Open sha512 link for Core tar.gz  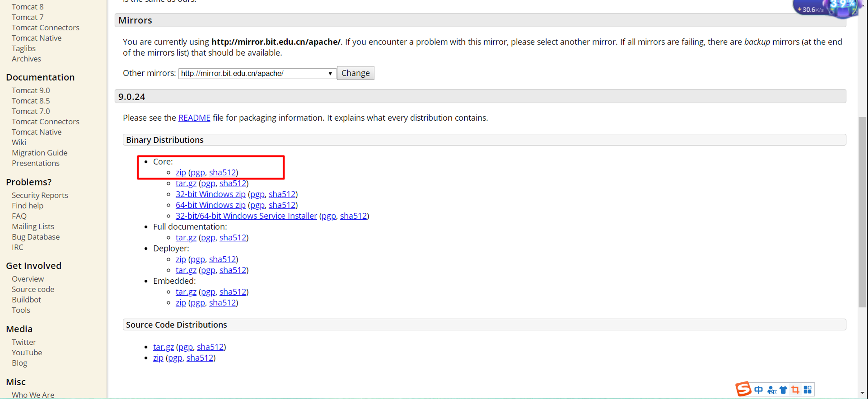[233, 183]
